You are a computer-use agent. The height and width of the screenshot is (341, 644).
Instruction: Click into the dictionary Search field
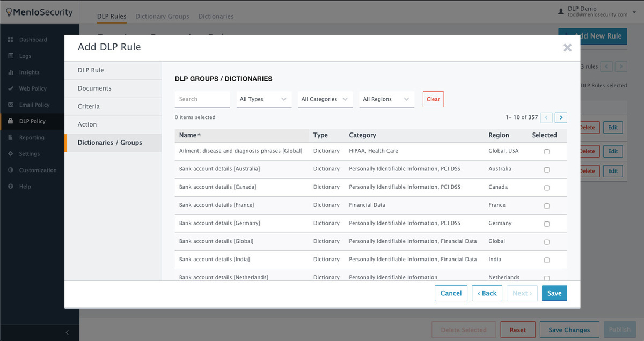coord(202,99)
